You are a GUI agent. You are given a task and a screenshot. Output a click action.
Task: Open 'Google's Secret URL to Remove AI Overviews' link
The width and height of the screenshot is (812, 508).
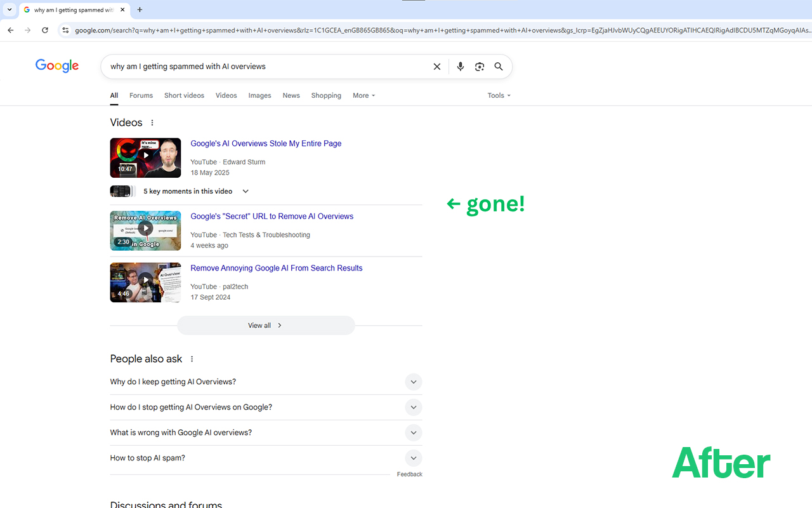click(272, 217)
